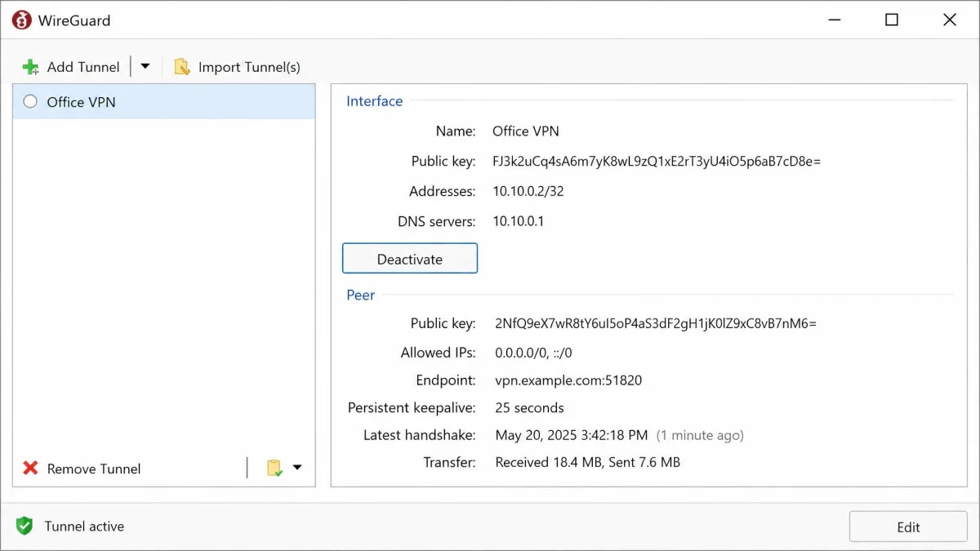Image resolution: width=980 pixels, height=551 pixels.
Task: Click keepalive value 25 seconds
Action: pyautogui.click(x=530, y=407)
